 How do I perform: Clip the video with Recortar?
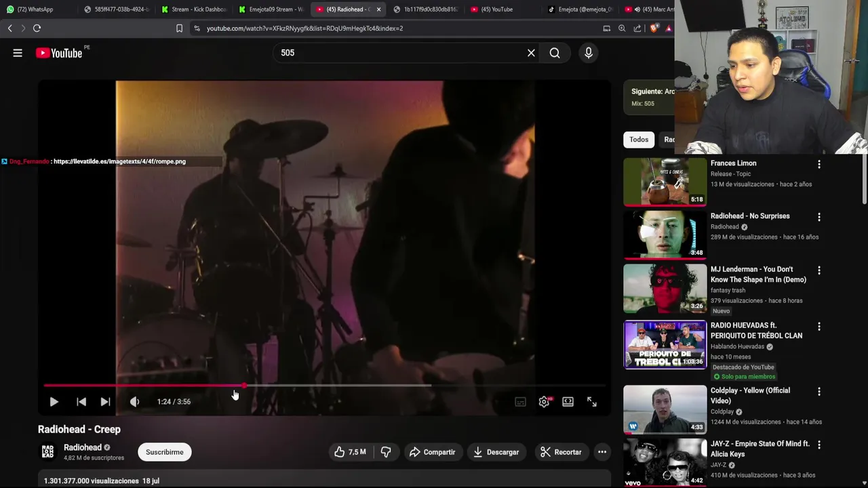[x=561, y=452]
